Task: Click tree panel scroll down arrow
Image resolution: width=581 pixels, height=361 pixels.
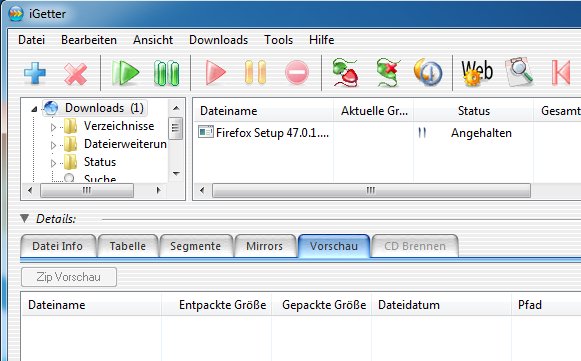Action: pos(176,173)
